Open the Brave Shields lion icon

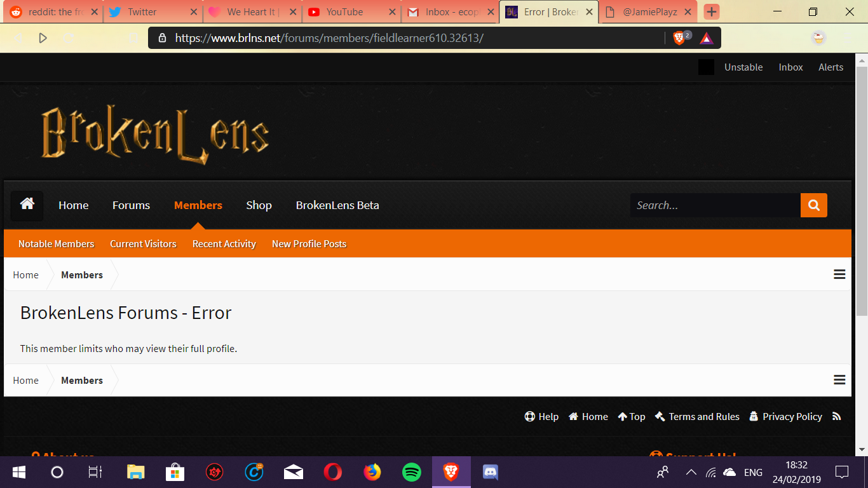680,38
